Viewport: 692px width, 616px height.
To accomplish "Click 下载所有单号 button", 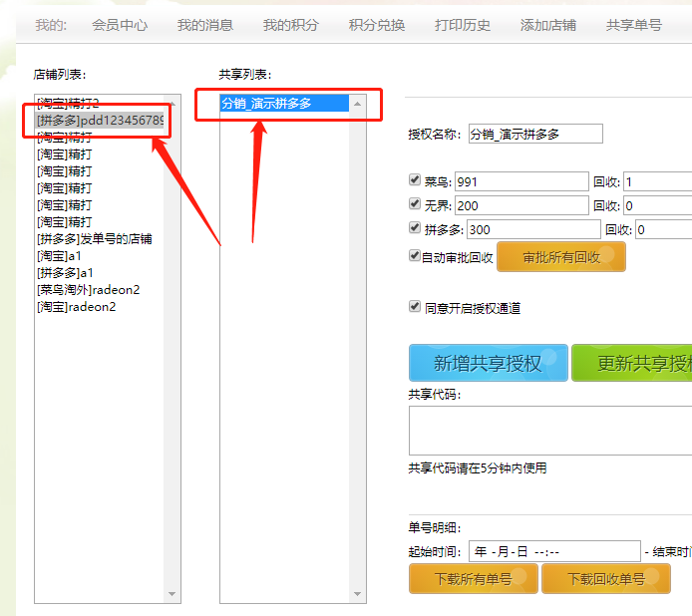I will [x=473, y=578].
